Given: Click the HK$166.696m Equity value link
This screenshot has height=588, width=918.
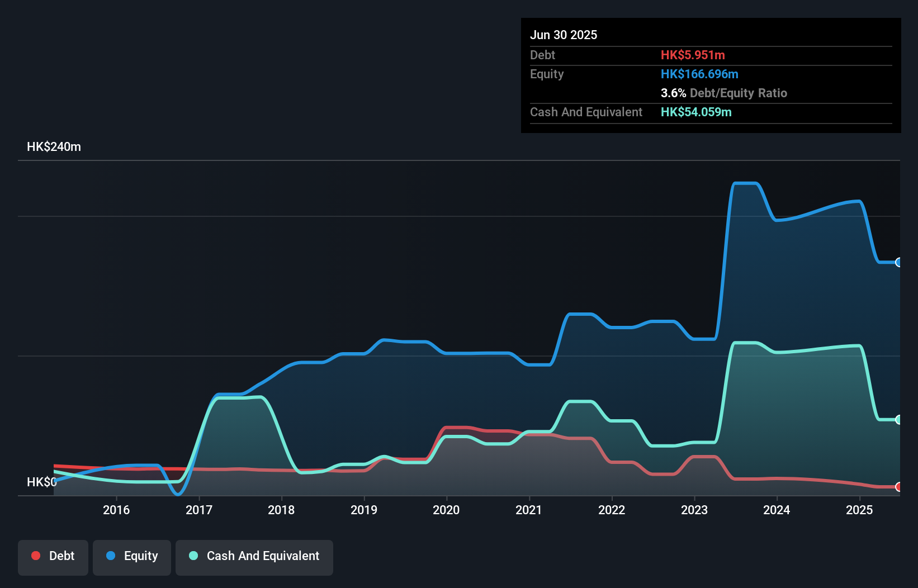Looking at the screenshot, I should 699,74.
